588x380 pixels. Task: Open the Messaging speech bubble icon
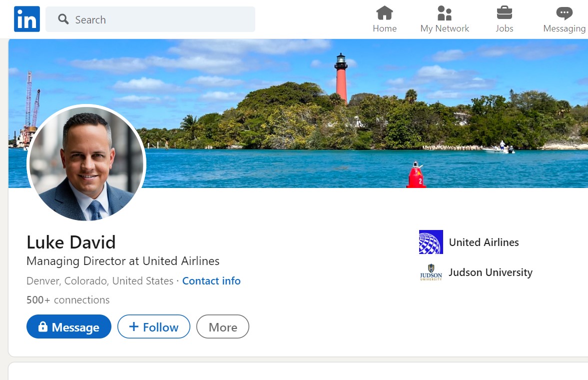(x=564, y=12)
